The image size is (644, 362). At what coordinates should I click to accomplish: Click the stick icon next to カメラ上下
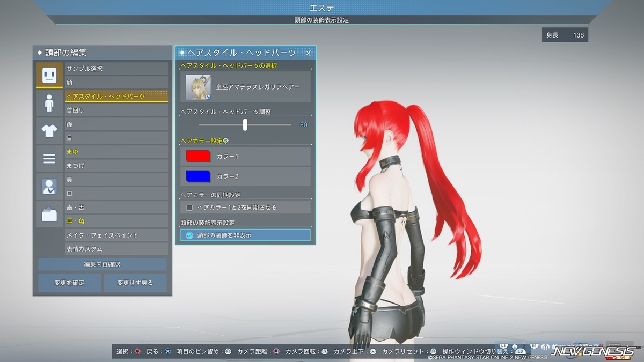point(373,351)
